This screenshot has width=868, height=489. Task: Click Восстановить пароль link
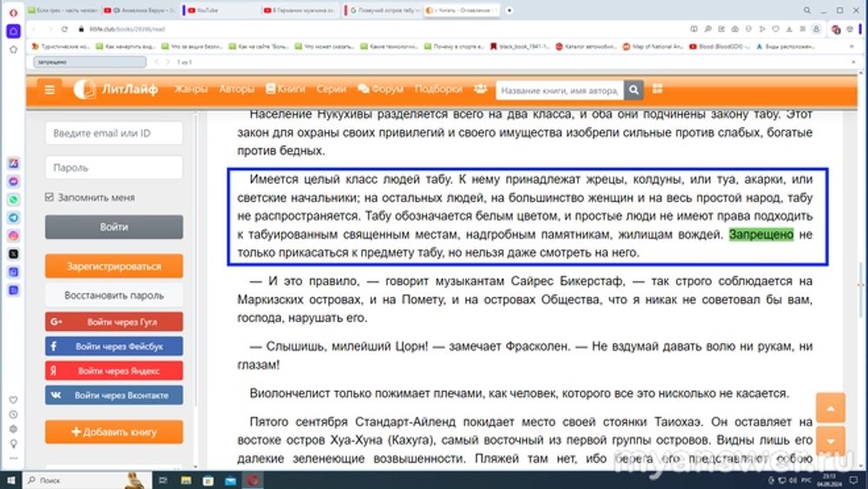[114, 294]
